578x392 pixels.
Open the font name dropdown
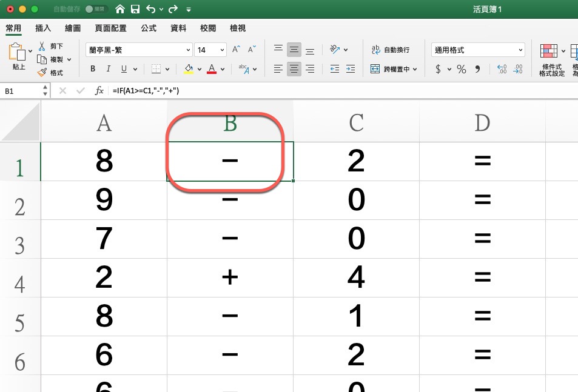click(188, 50)
